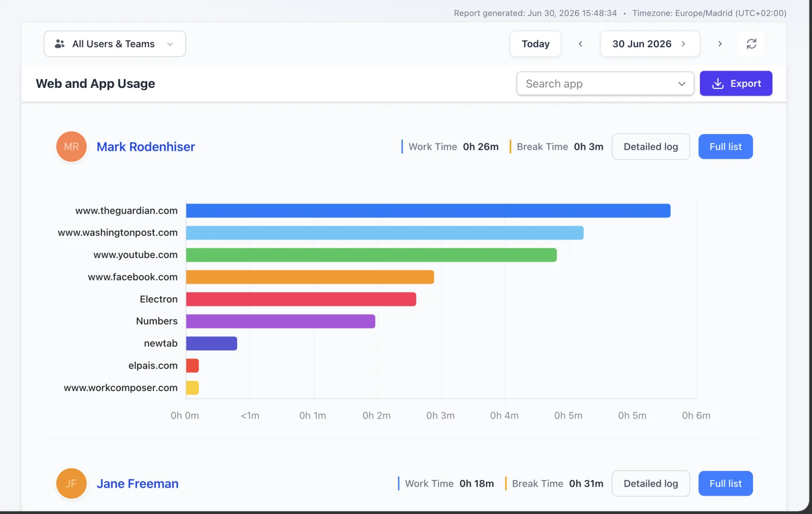Image resolution: width=812 pixels, height=514 pixels.
Task: Go to next day arrow
Action: 720,44
